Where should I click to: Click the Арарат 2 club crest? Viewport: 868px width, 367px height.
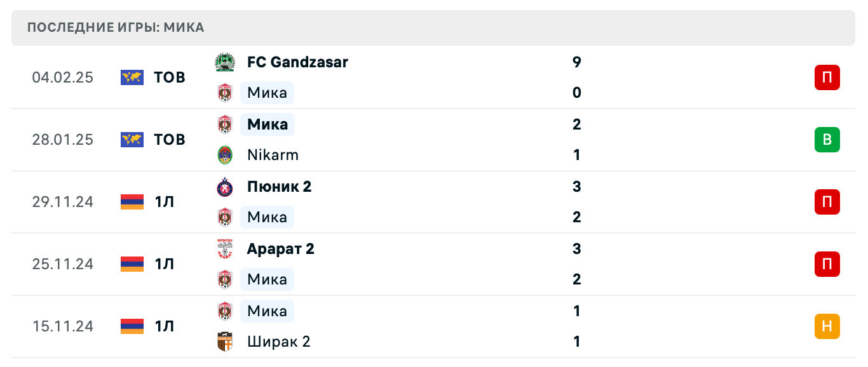[x=225, y=249]
